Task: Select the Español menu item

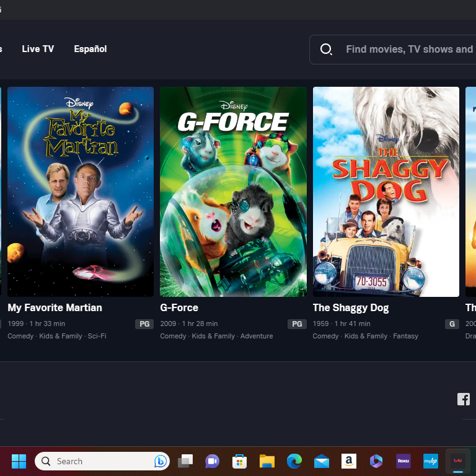Action: [90, 49]
